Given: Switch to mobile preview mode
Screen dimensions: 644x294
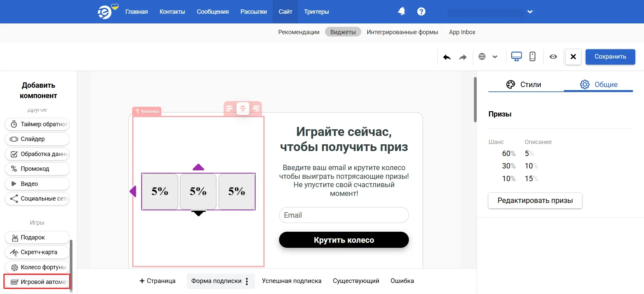Looking at the screenshot, I should pos(532,57).
